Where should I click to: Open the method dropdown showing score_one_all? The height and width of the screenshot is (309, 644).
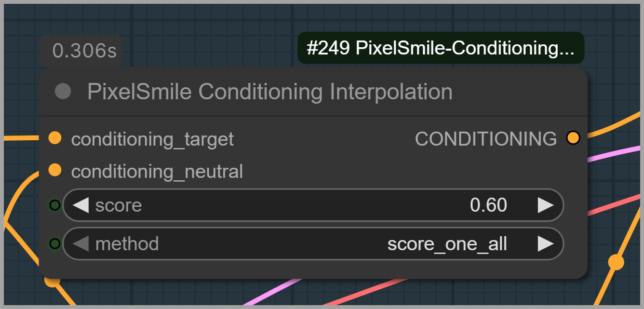(x=447, y=244)
